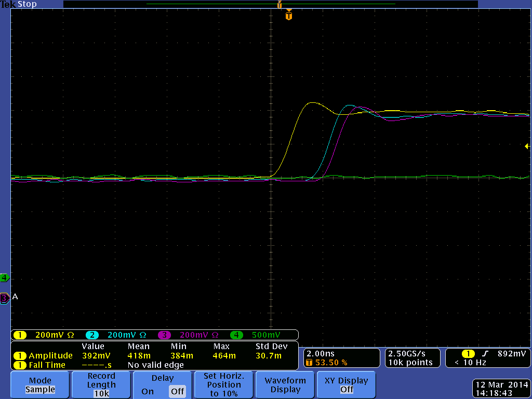Select the cyan channel 2 badge
Image resolution: width=532 pixels, height=399 pixels.
[91, 335]
